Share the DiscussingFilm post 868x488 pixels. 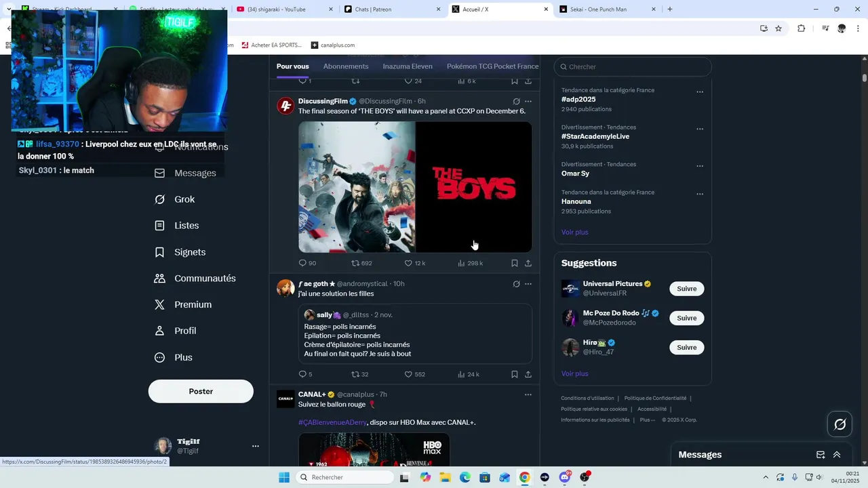click(x=528, y=263)
